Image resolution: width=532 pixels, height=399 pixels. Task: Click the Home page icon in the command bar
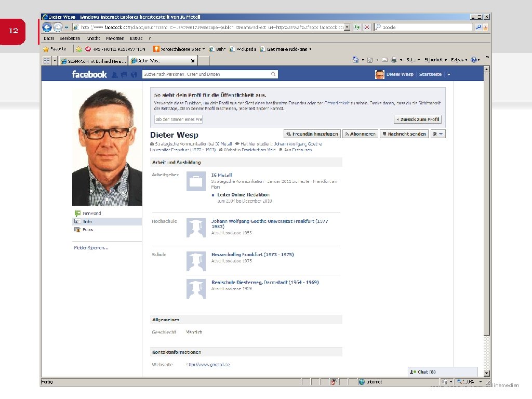click(355, 60)
